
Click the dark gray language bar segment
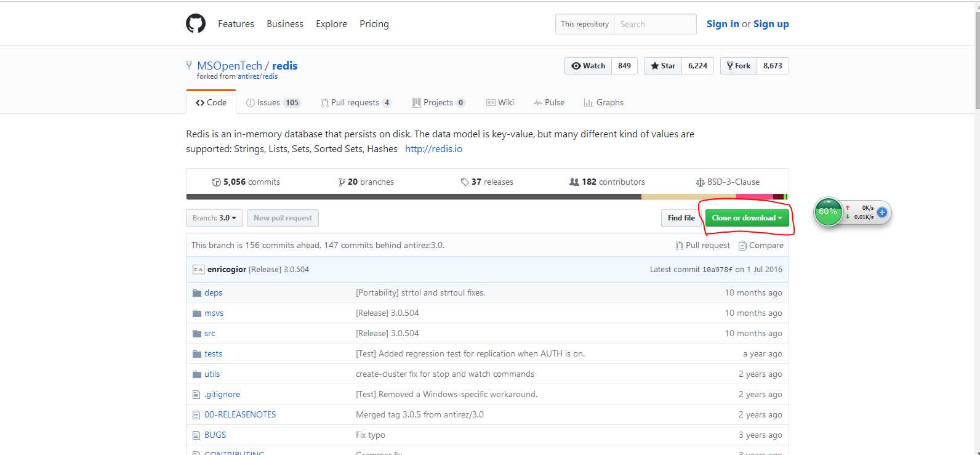414,197
